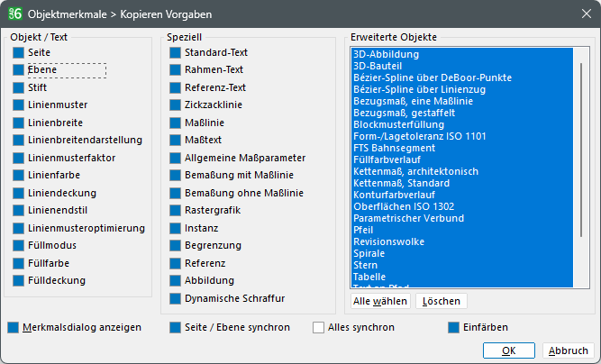The image size is (601, 364).
Task: Disable the Füllfarbe option
Action: (18, 263)
